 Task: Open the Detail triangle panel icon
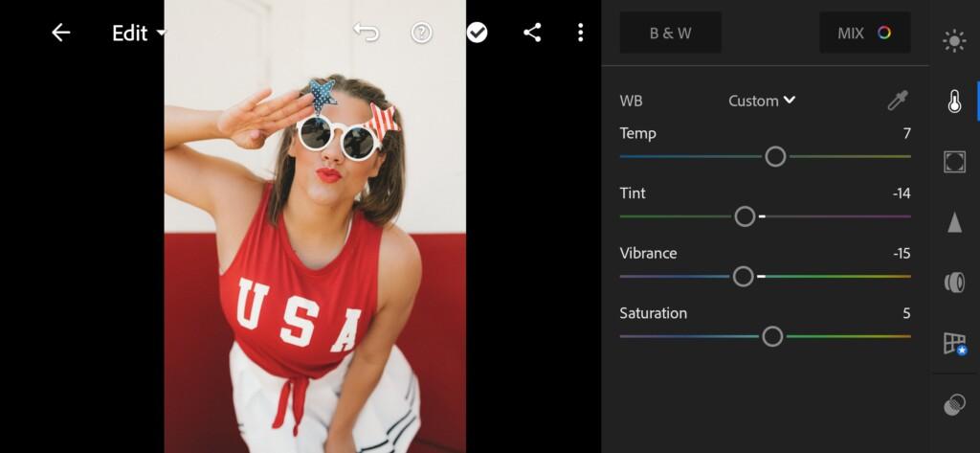click(x=954, y=222)
